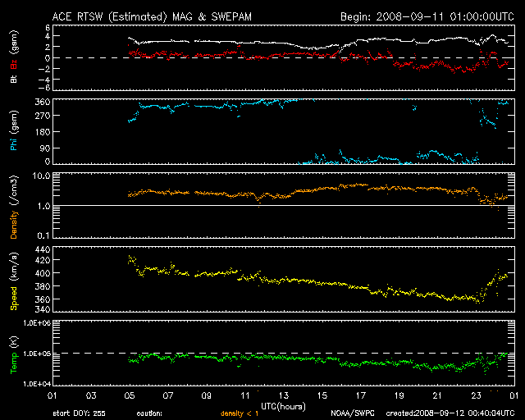Click the '380' tick on the Speed axis

pyautogui.click(x=43, y=286)
